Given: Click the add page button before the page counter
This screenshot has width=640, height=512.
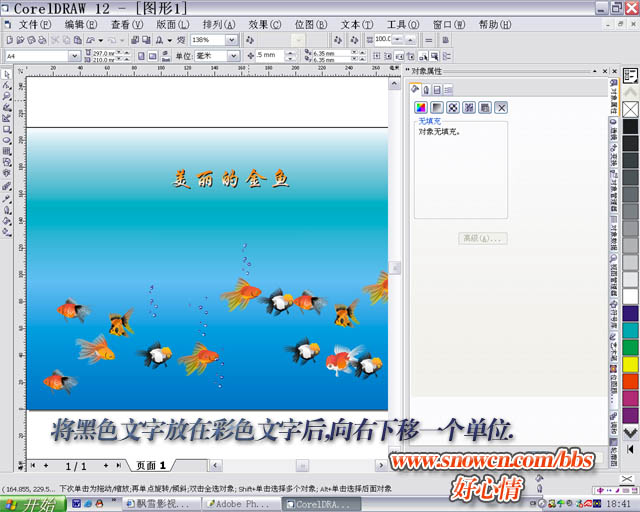Looking at the screenshot, I should click(46, 465).
